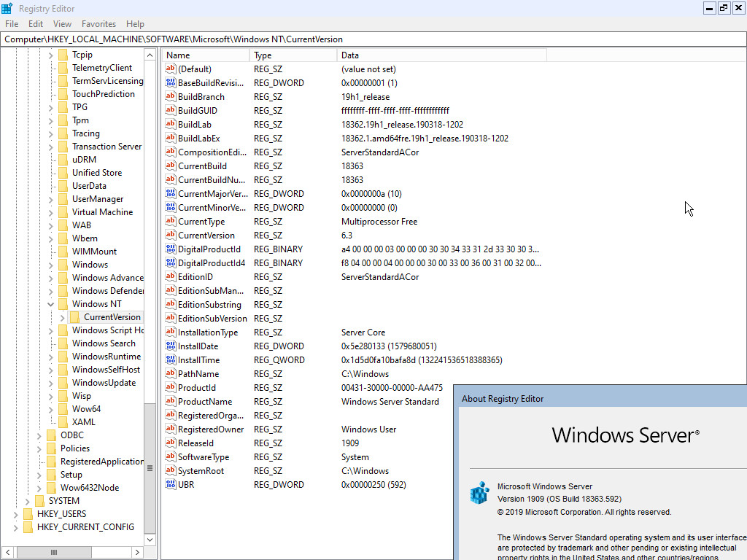This screenshot has height=560, width=747.
Task: Select the CurrentType value name
Action: pos(201,221)
